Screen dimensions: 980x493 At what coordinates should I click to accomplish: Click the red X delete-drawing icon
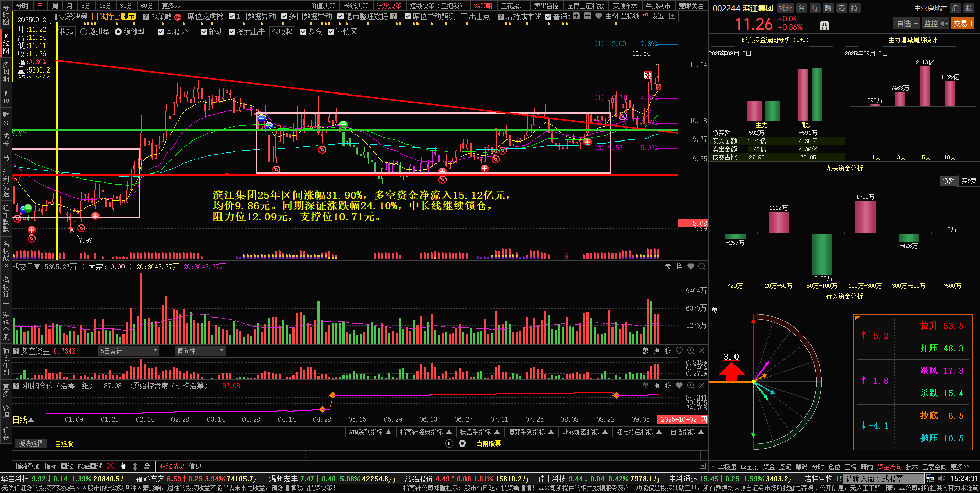click(110, 466)
